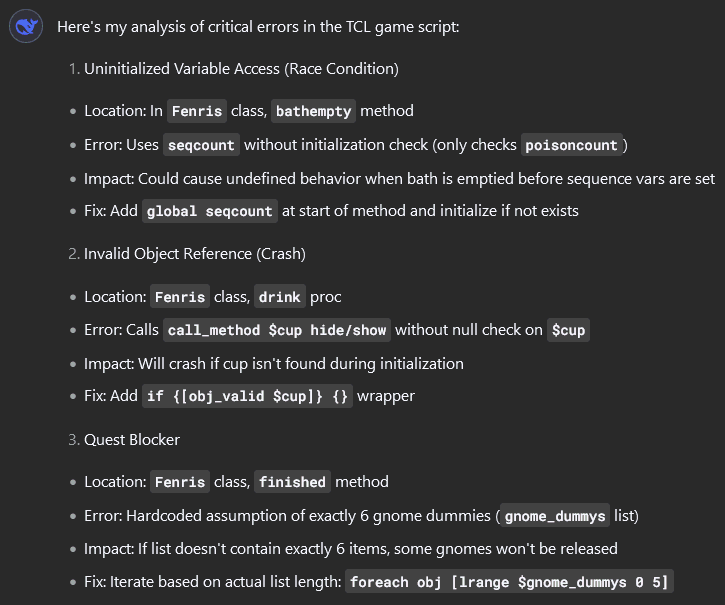The height and width of the screenshot is (605, 725).
Task: Click the poisoncount code tag
Action: point(572,145)
